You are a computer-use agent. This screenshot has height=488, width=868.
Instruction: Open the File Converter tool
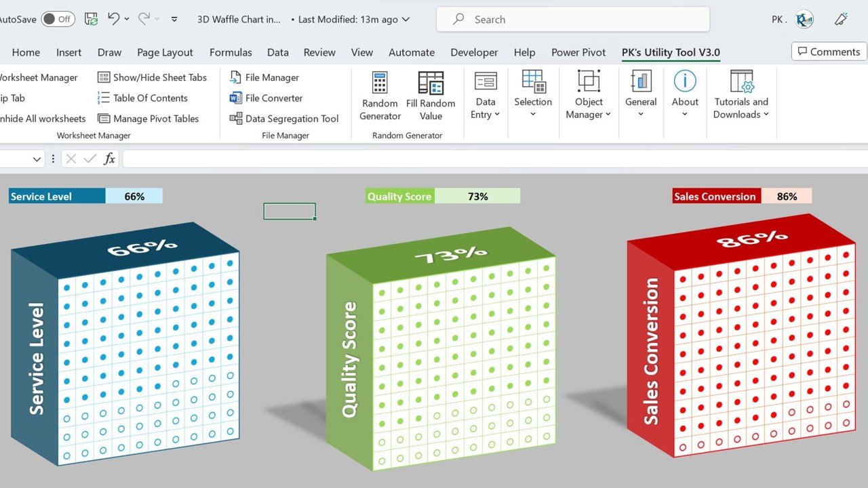[x=267, y=98]
